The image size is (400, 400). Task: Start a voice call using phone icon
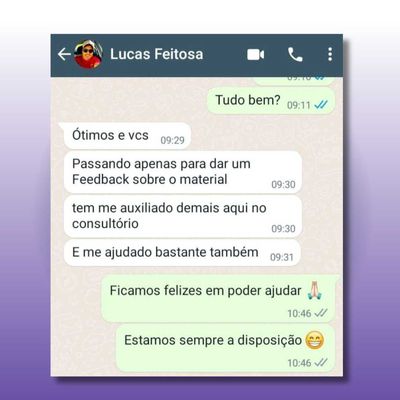[295, 55]
